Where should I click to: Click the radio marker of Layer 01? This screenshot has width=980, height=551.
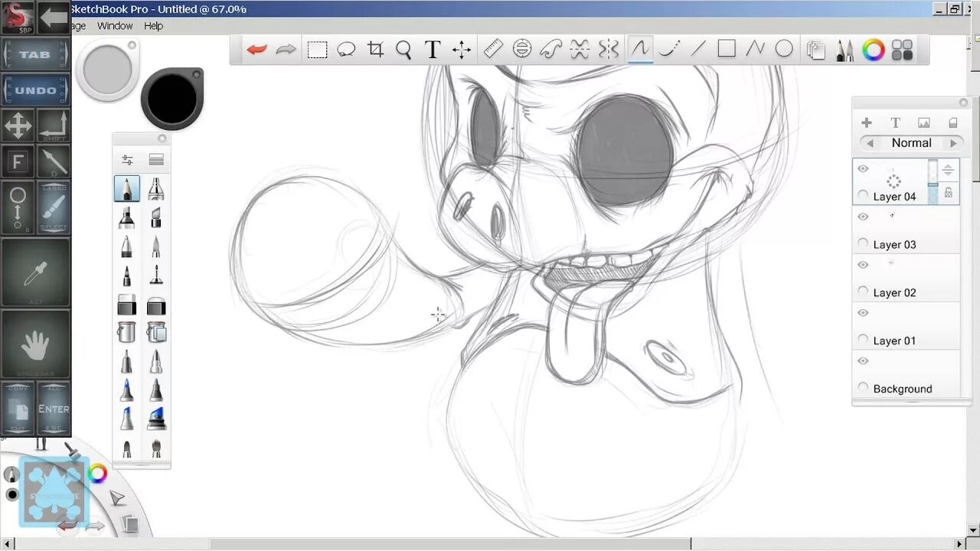coord(864,341)
